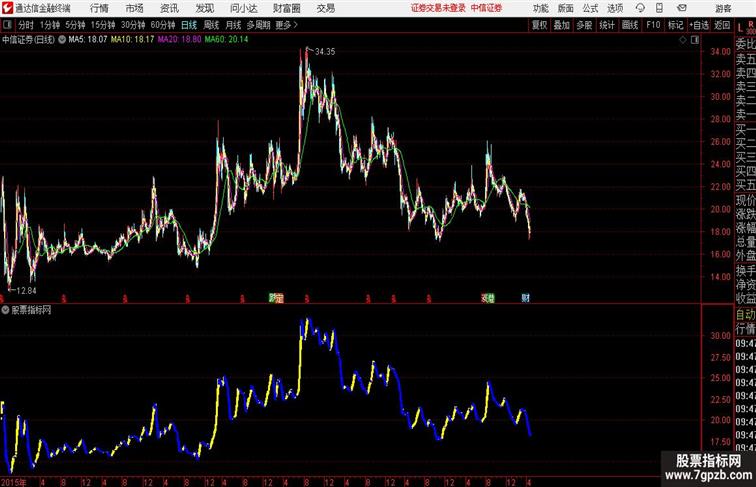756x487 pixels.
Task: Open the 问小达 menu
Action: (x=243, y=8)
